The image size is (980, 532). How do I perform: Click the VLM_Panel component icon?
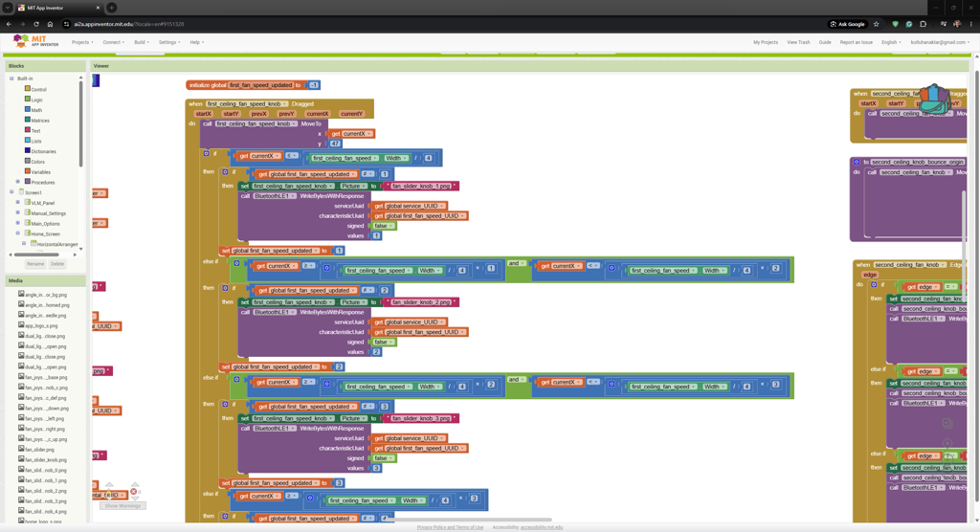[28, 203]
